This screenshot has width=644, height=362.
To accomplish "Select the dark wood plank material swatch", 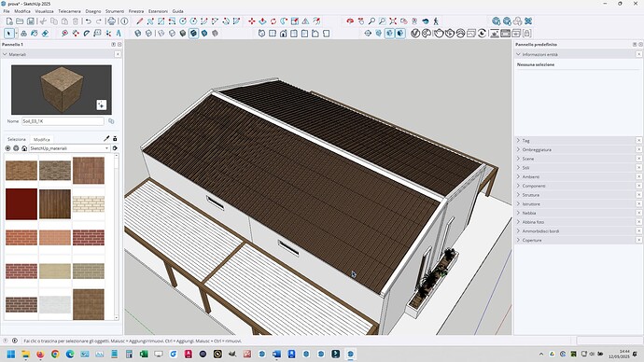I will 55,204.
